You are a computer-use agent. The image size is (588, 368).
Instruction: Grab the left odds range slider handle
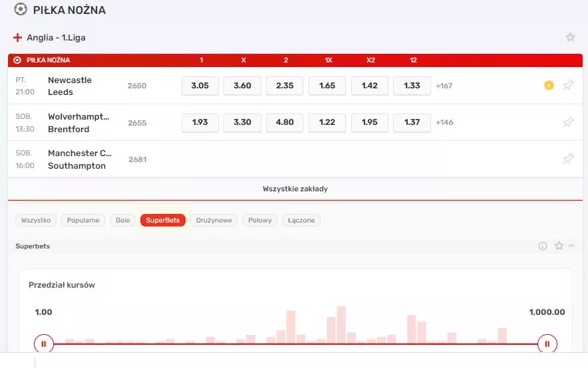[x=44, y=344]
